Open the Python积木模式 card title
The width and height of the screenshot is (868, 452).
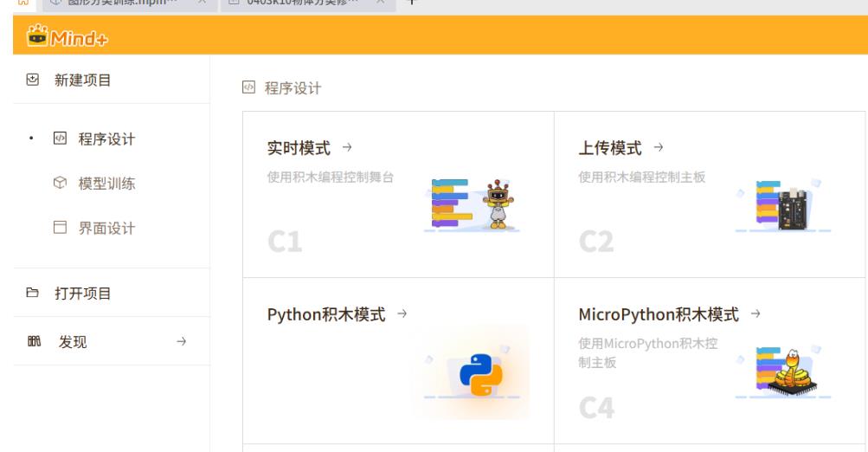[326, 314]
